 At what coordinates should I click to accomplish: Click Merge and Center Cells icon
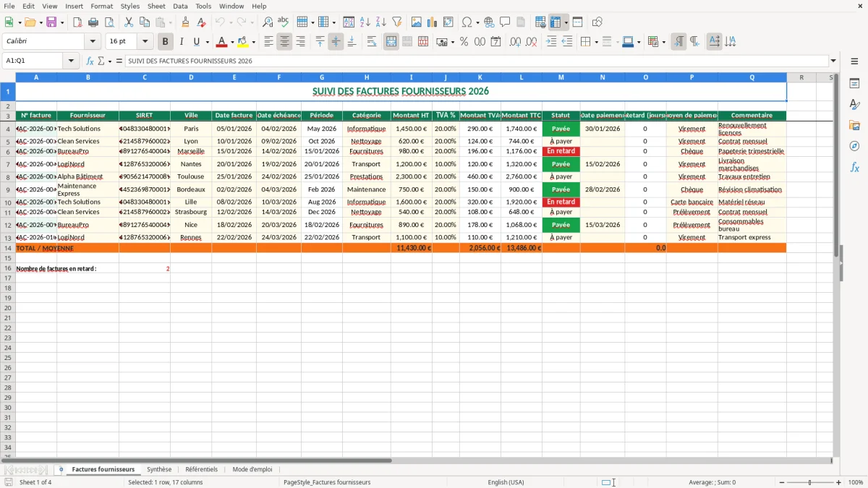(391, 42)
